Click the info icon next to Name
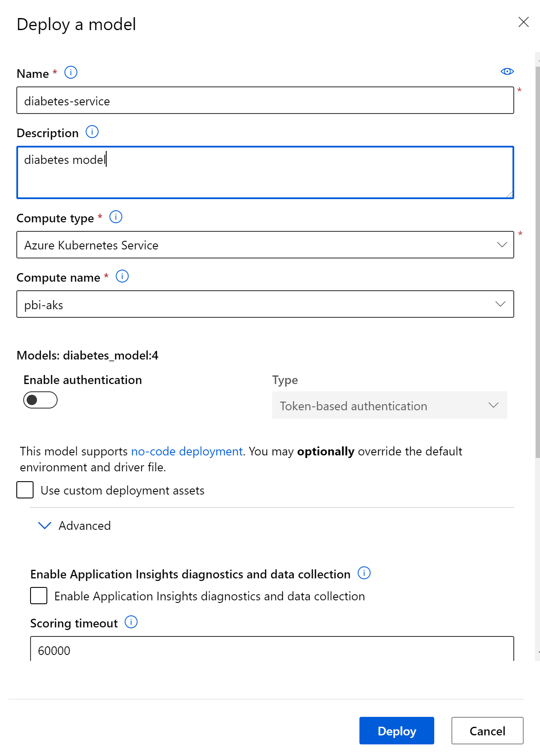The height and width of the screenshot is (756, 540). point(71,73)
